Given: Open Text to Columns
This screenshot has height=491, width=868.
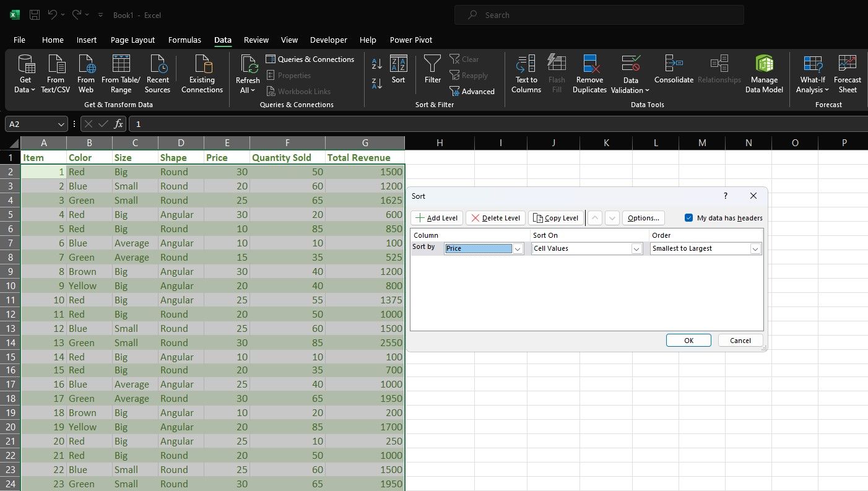Looking at the screenshot, I should [525, 73].
